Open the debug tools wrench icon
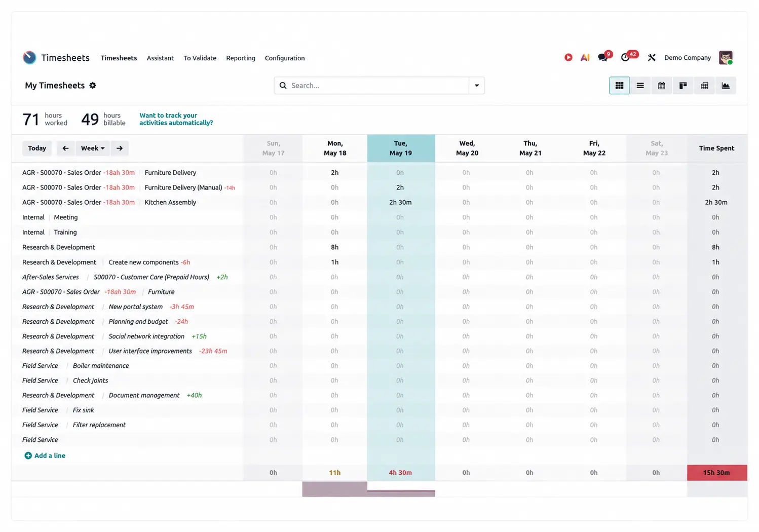The height and width of the screenshot is (532, 759). pyautogui.click(x=652, y=58)
